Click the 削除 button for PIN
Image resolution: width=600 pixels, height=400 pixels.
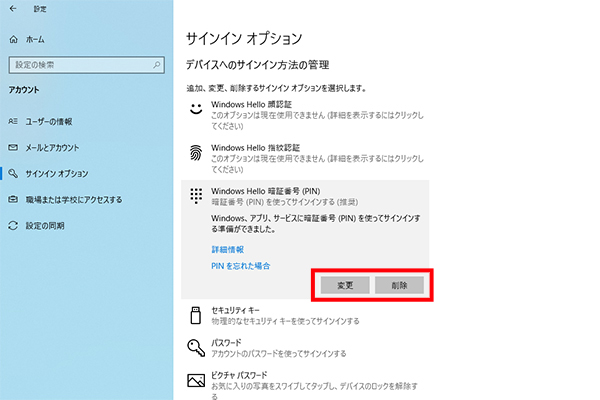pyautogui.click(x=399, y=285)
